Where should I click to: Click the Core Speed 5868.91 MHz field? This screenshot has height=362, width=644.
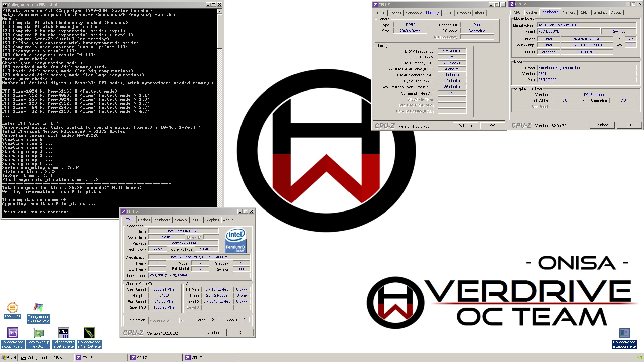click(164, 290)
